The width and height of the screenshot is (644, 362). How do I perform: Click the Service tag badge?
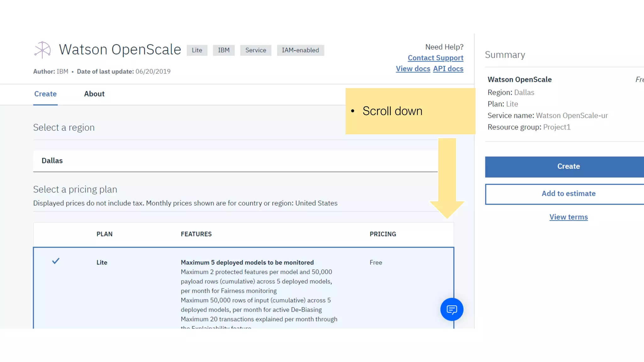[256, 50]
